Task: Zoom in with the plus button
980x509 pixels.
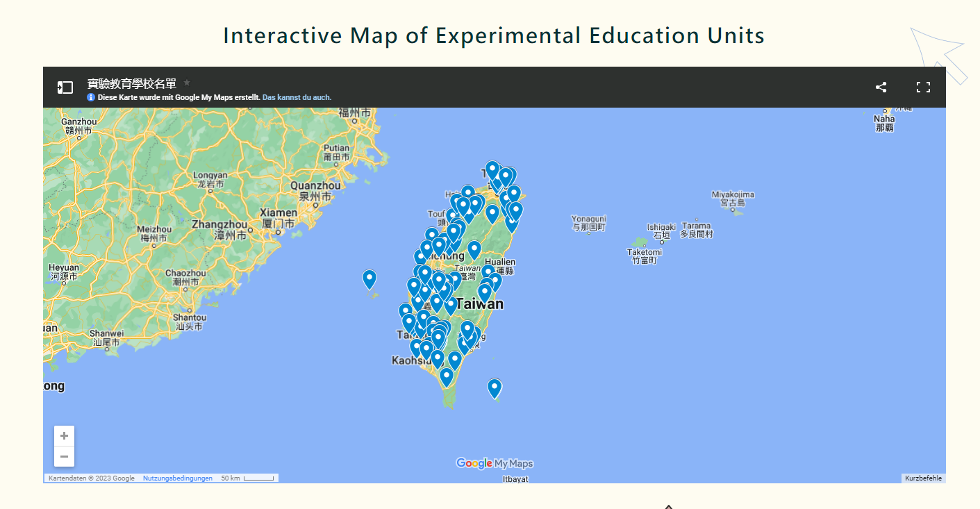Action: pos(64,436)
